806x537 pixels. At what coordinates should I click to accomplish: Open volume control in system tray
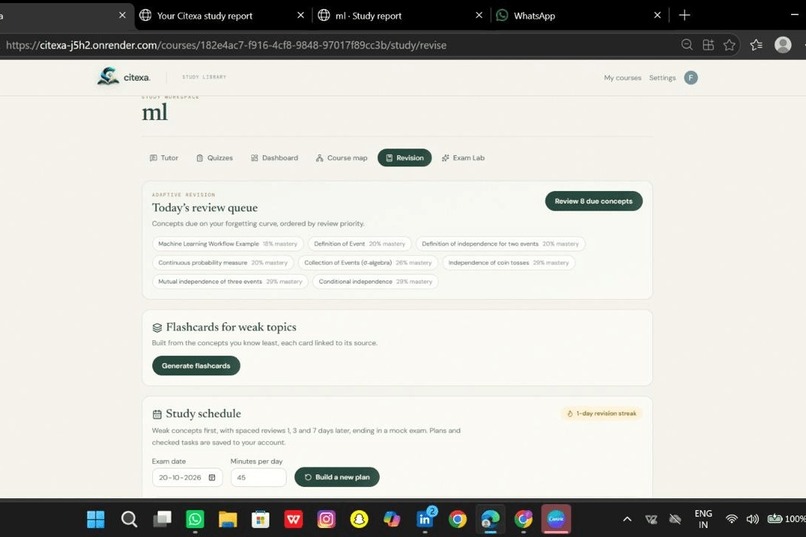[753, 519]
